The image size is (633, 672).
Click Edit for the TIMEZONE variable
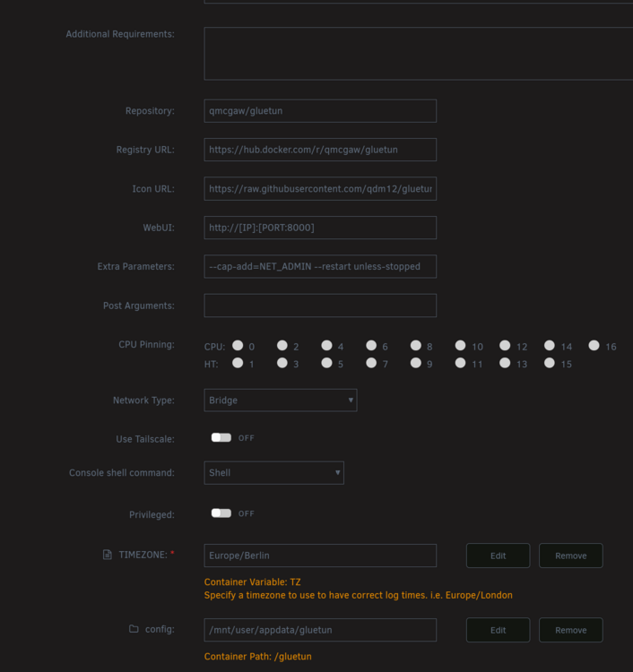pos(498,556)
